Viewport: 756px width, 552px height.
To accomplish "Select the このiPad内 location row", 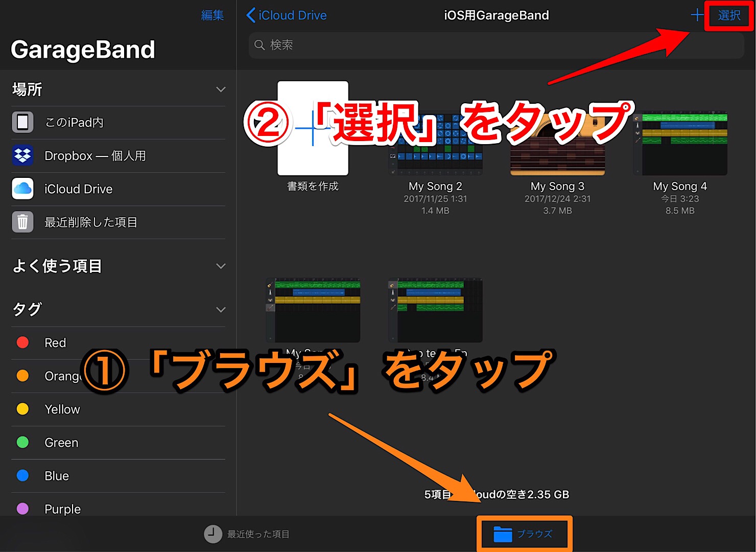I will coord(119,122).
